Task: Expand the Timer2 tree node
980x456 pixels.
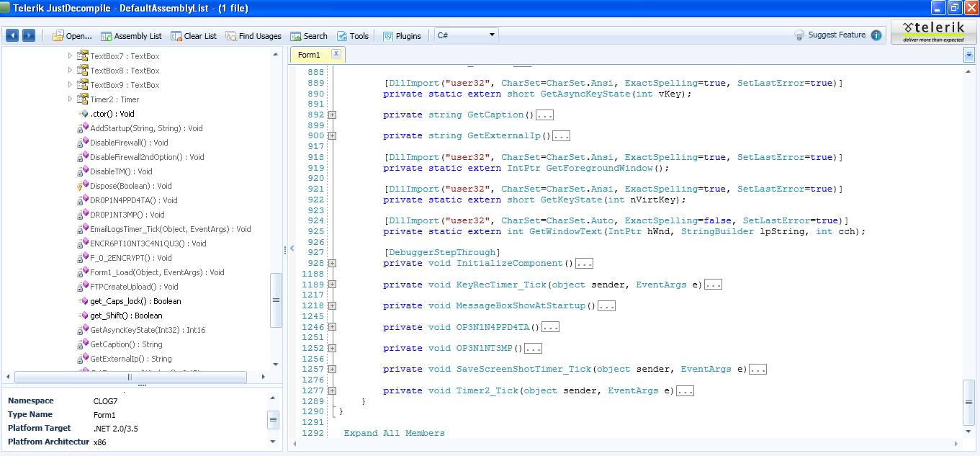Action: 70,99
